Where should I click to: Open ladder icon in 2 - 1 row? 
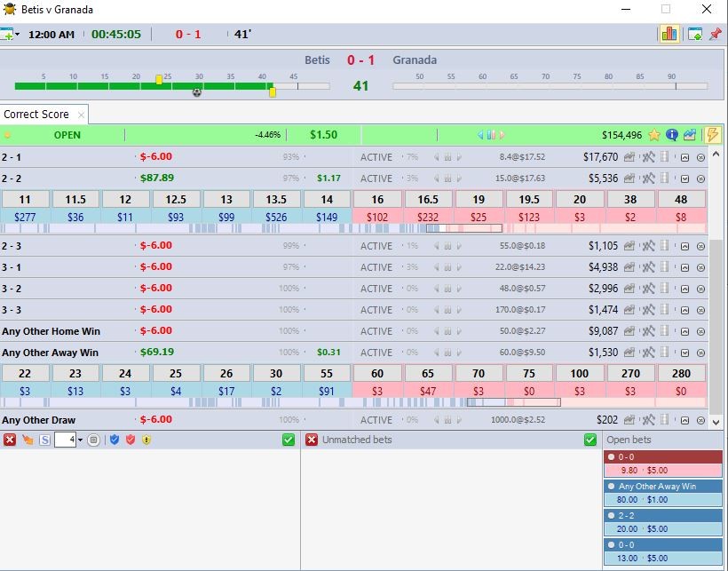click(x=665, y=157)
